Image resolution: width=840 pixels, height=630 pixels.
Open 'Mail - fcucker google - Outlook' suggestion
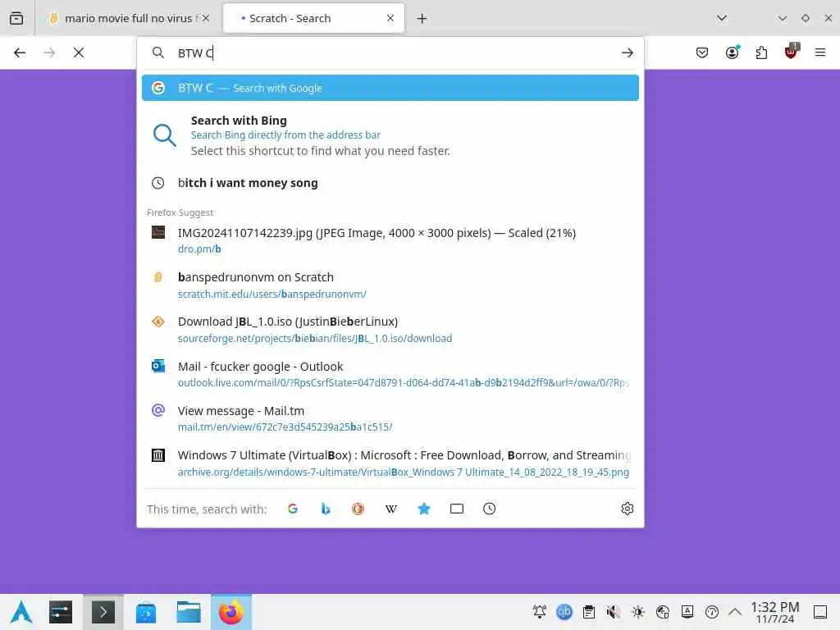tap(390, 374)
